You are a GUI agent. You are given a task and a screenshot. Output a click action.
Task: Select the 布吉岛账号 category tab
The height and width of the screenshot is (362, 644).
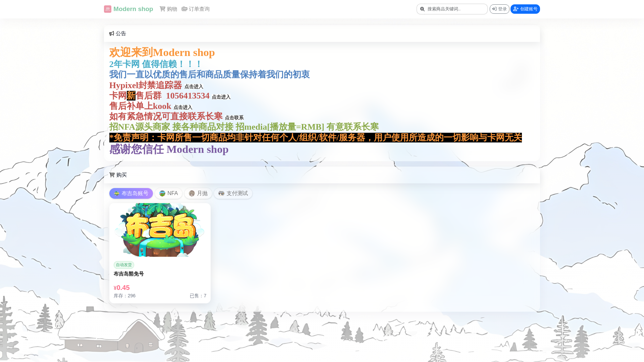[131, 193]
